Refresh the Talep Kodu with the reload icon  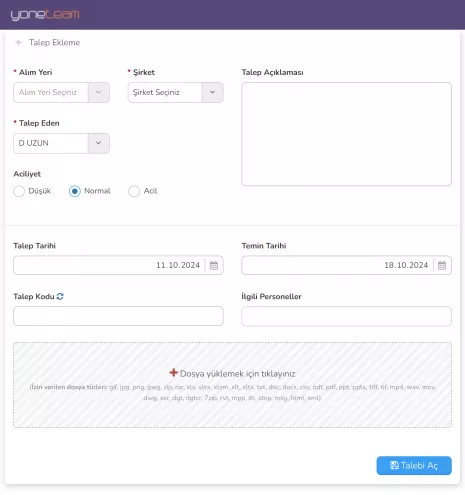(60, 296)
